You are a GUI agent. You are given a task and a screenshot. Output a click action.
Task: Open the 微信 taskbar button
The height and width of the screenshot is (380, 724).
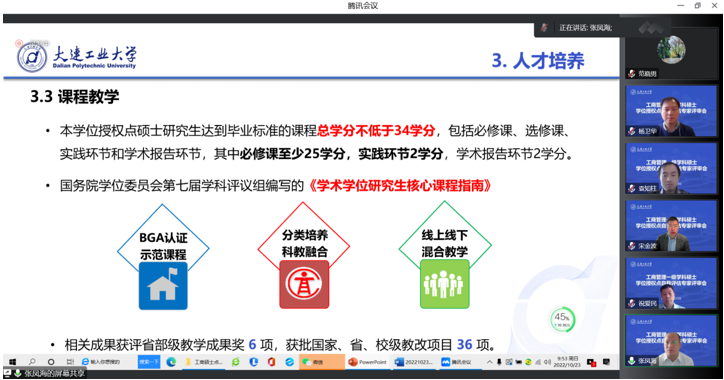322,362
